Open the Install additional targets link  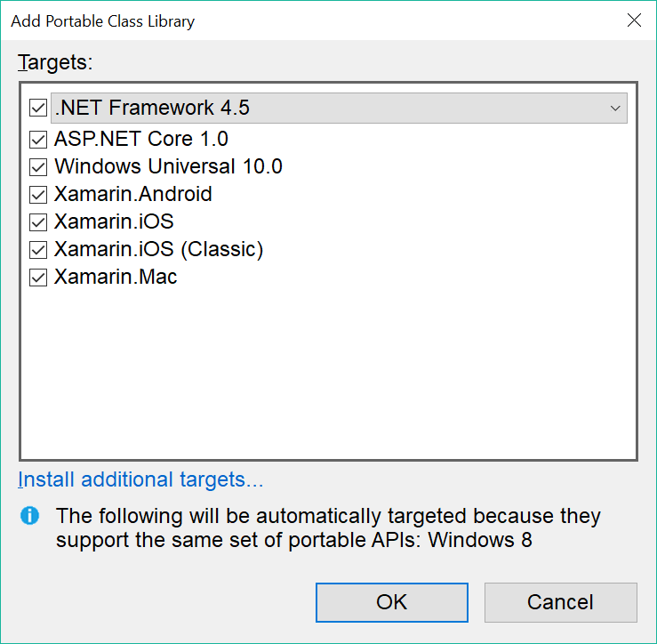[x=140, y=479]
